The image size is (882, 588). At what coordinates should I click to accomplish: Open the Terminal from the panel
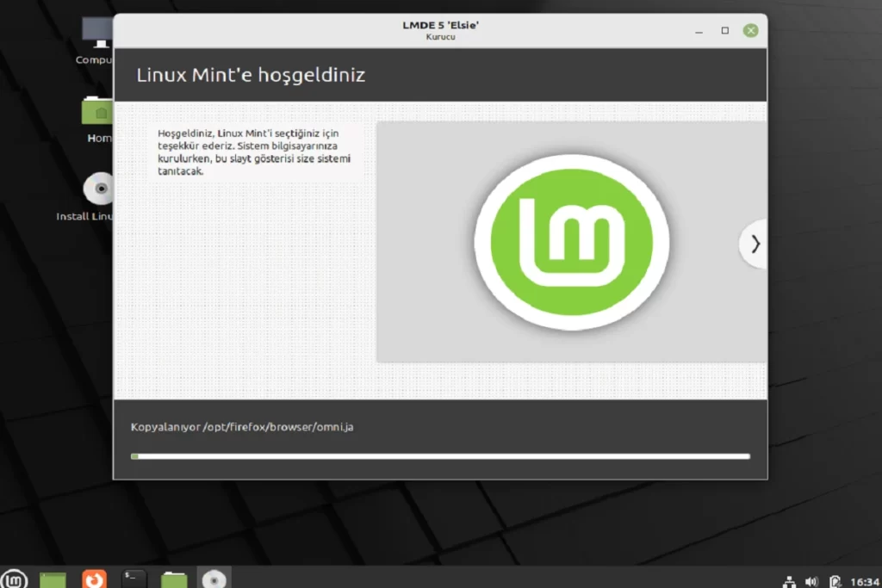[134, 579]
